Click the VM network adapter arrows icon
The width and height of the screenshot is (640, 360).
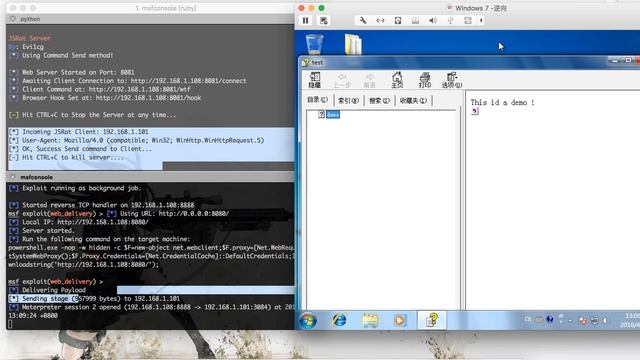[x=380, y=20]
